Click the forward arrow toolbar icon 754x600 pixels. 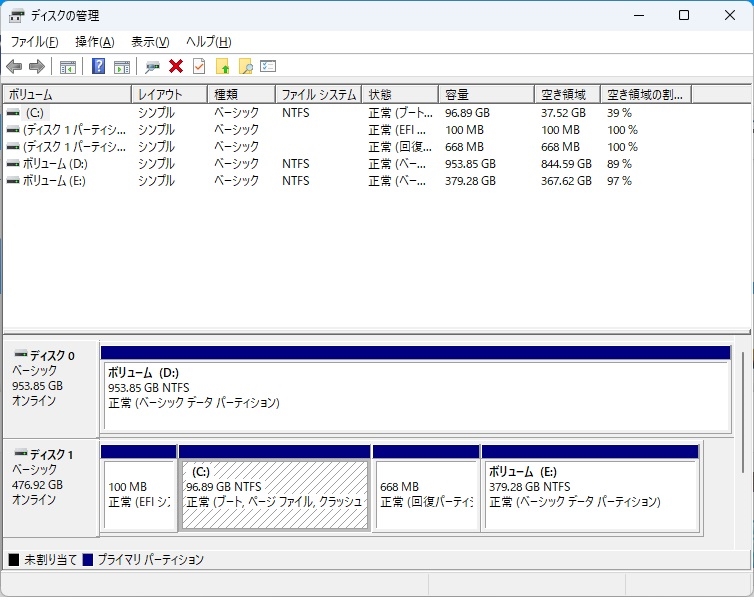(x=37, y=67)
